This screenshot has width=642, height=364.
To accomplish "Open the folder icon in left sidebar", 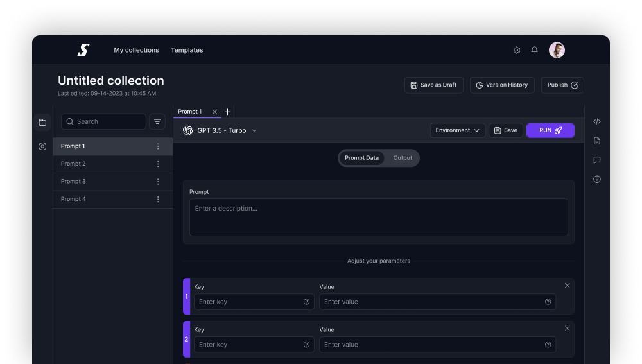I will pos(42,122).
